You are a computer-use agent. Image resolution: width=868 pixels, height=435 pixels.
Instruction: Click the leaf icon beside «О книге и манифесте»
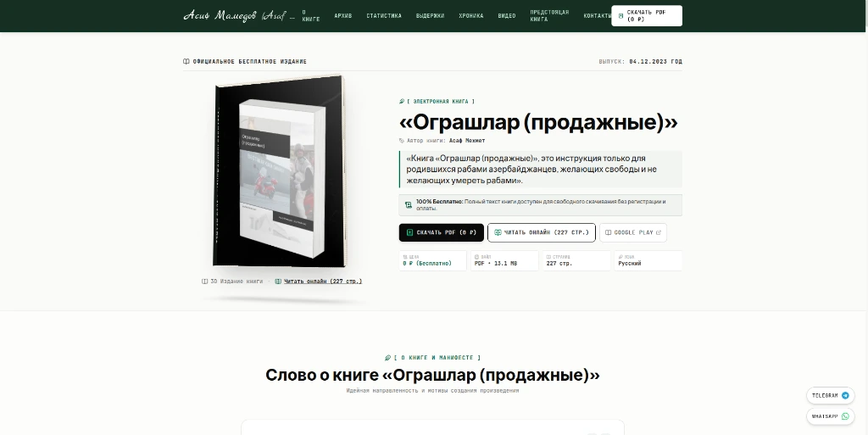[x=388, y=358]
